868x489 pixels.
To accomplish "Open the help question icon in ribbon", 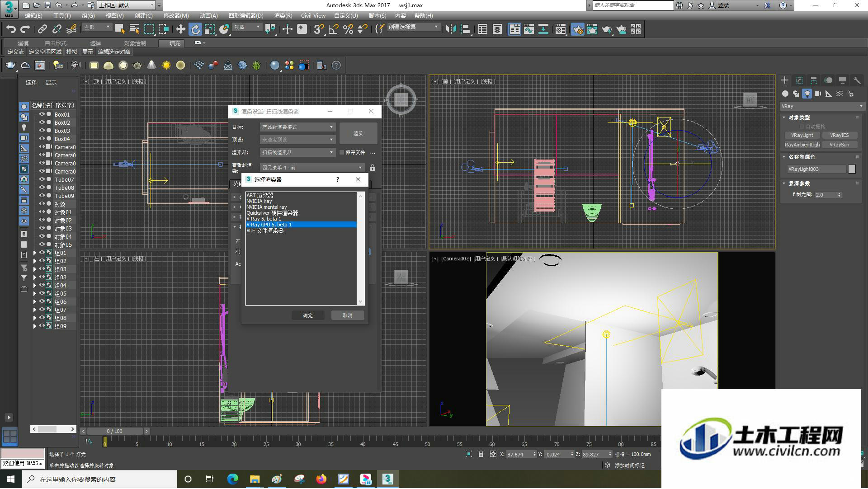I will (x=336, y=66).
